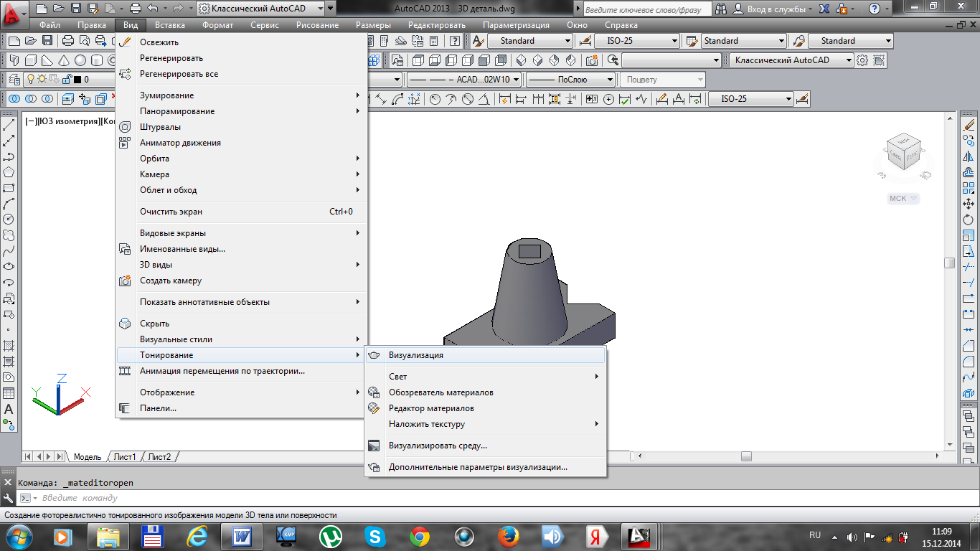Click the Workspace Settings gear icon
This screenshot has width=980, height=551.
(x=863, y=60)
